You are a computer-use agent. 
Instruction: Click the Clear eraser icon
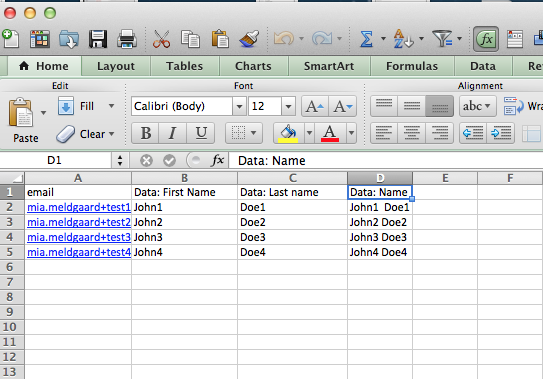point(65,134)
